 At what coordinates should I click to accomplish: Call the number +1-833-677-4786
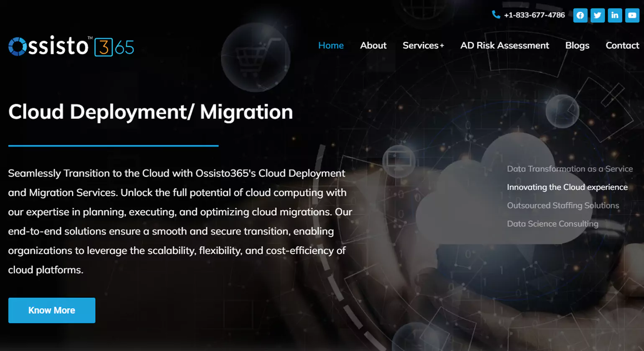(534, 15)
